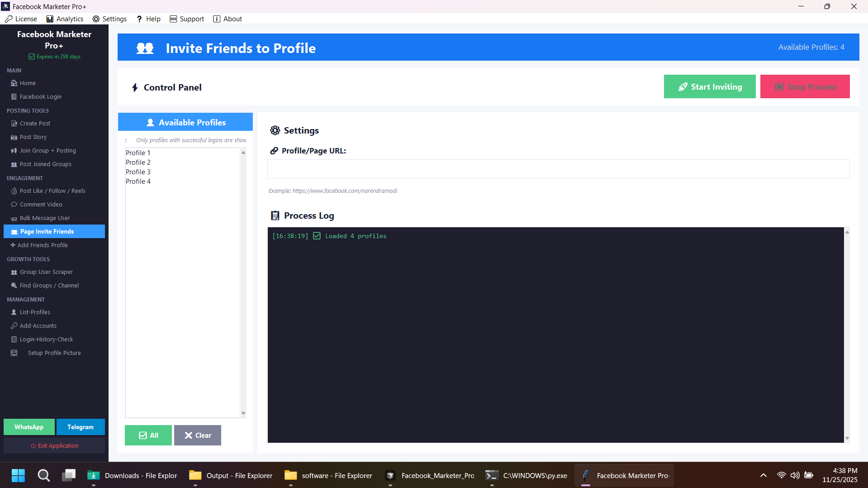The image size is (868, 488).
Task: Open List-Profiles under Management
Action: click(34, 312)
